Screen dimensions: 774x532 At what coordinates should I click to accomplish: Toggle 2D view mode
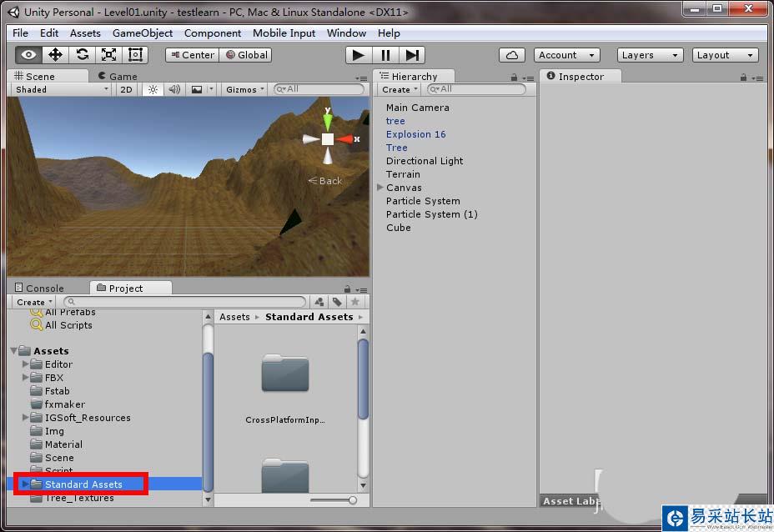[127, 89]
